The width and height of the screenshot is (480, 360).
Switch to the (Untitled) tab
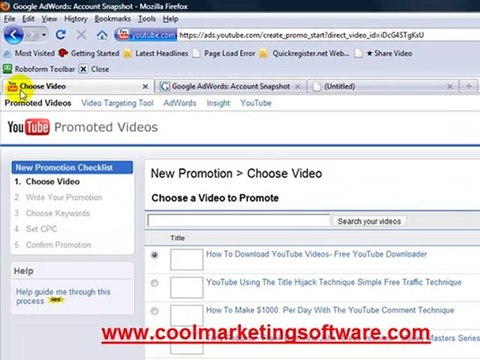click(x=383, y=86)
